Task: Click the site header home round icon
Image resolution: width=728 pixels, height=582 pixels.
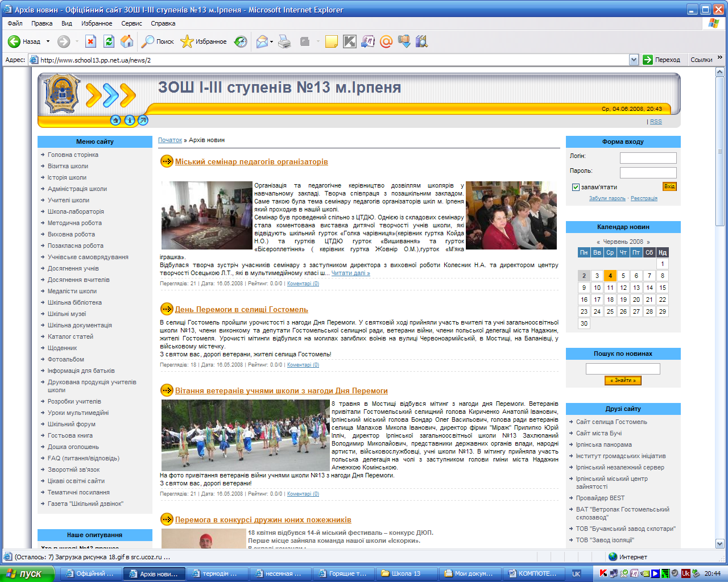Action: coord(115,120)
